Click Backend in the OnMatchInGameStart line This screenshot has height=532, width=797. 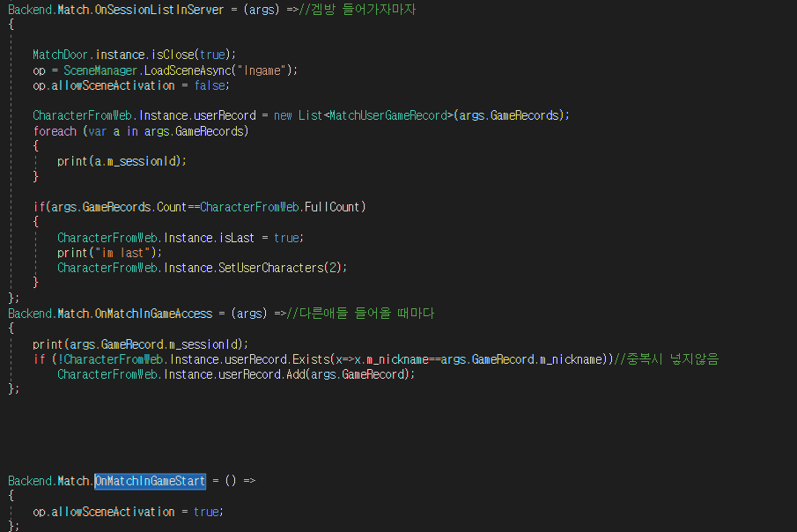click(x=29, y=481)
